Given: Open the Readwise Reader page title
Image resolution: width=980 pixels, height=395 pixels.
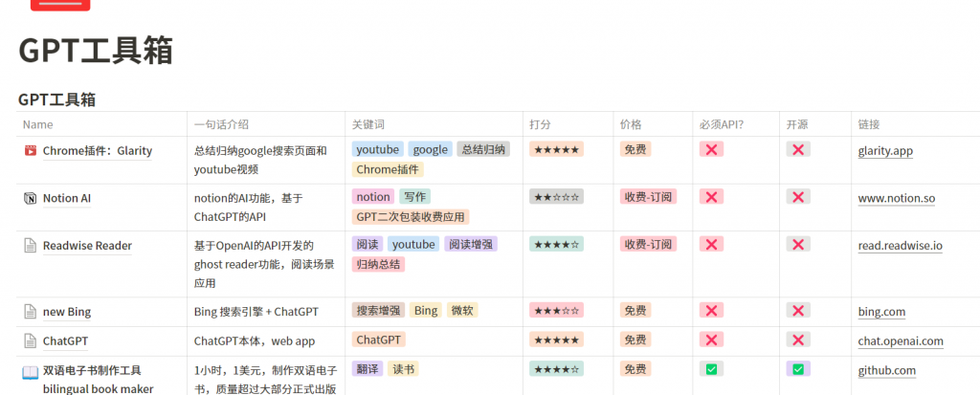Looking at the screenshot, I should [x=87, y=246].
